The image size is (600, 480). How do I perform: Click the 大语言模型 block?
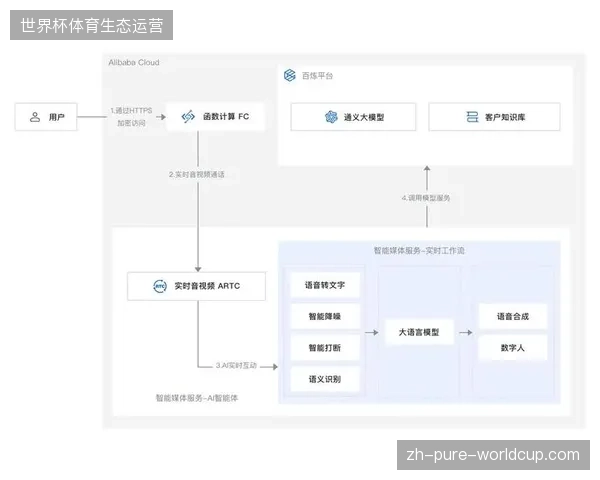click(x=419, y=332)
